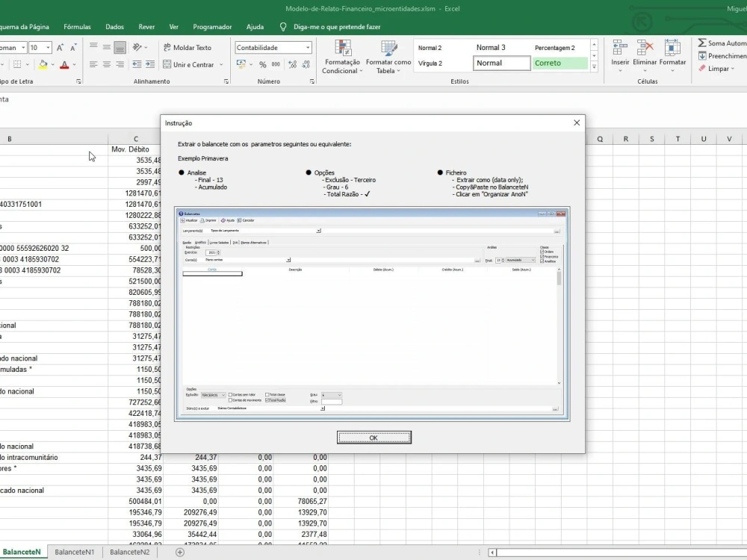Decrease the cell indent
The height and width of the screenshot is (560, 747).
click(x=137, y=64)
